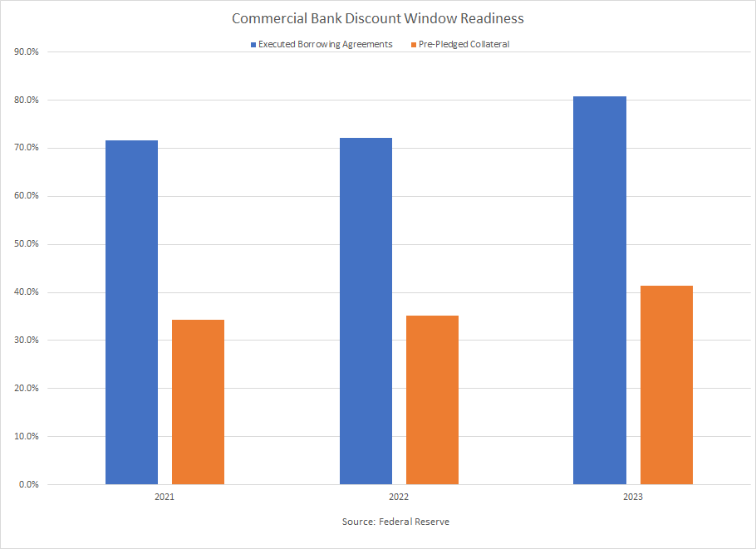The width and height of the screenshot is (756, 549).
Task: Click the blue legend marker square
Action: point(253,44)
